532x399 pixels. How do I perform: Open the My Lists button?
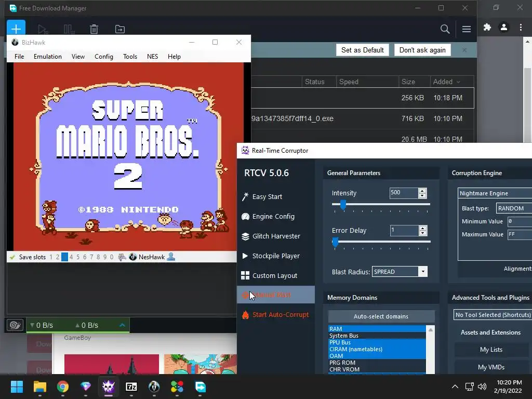coord(491,350)
